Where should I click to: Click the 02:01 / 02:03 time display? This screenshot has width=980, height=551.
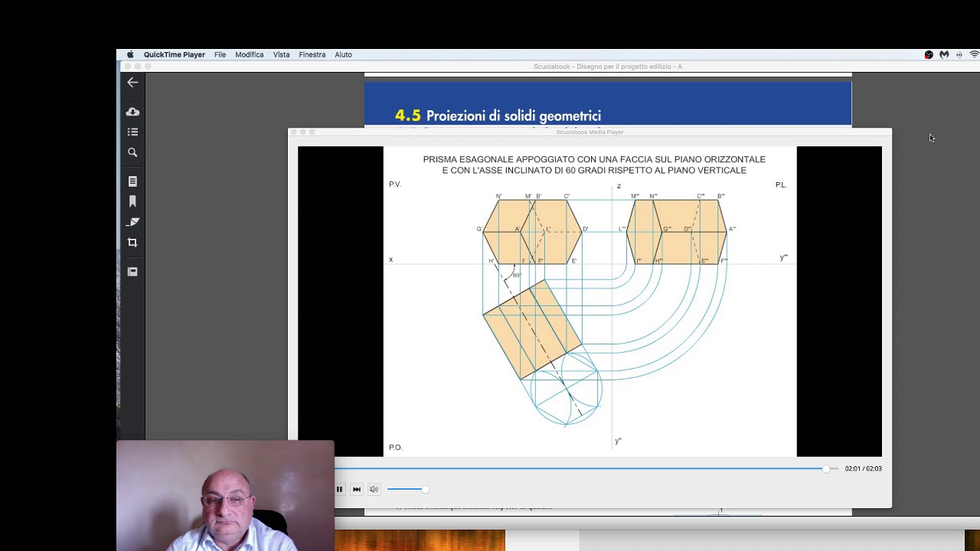tap(863, 468)
